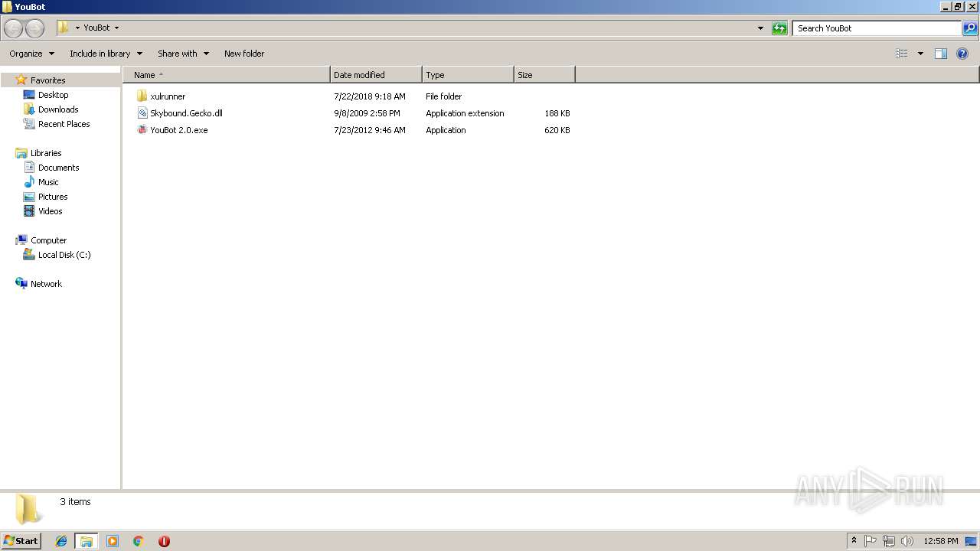Click the Forward navigation arrow
980x551 pixels.
35,28
